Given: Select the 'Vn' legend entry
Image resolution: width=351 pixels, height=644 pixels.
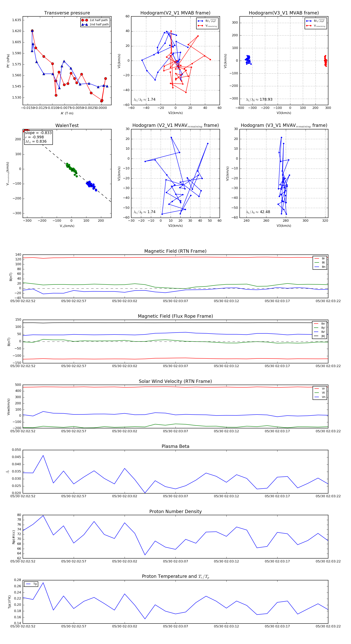Looking at the screenshot, I should click(320, 397).
